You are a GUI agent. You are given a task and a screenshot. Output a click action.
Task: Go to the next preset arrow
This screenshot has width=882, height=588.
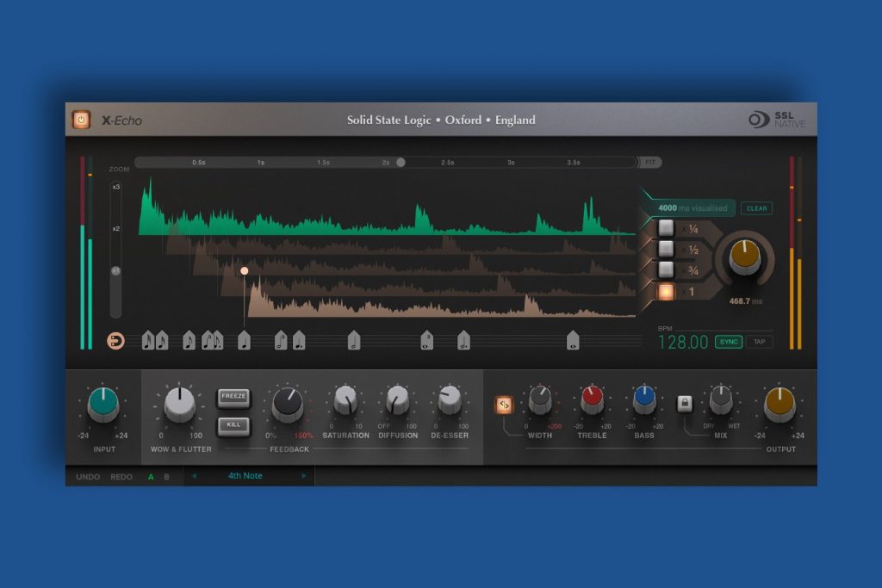pyautogui.click(x=304, y=475)
